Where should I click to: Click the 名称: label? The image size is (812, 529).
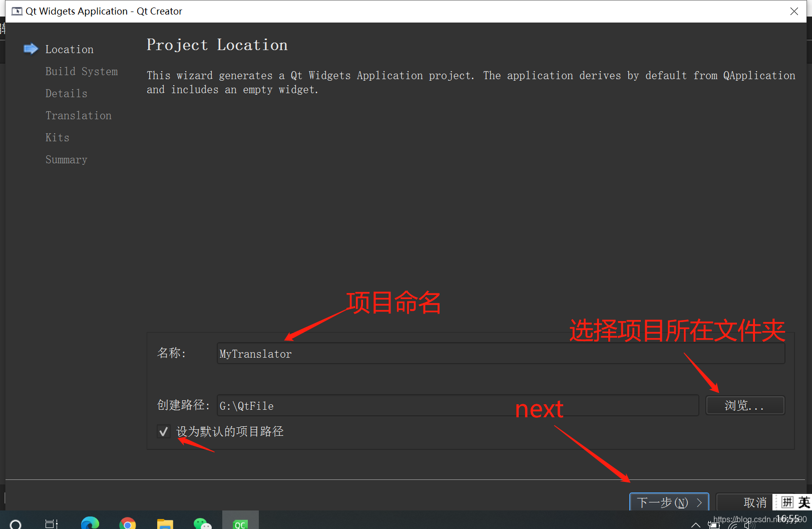click(x=172, y=353)
